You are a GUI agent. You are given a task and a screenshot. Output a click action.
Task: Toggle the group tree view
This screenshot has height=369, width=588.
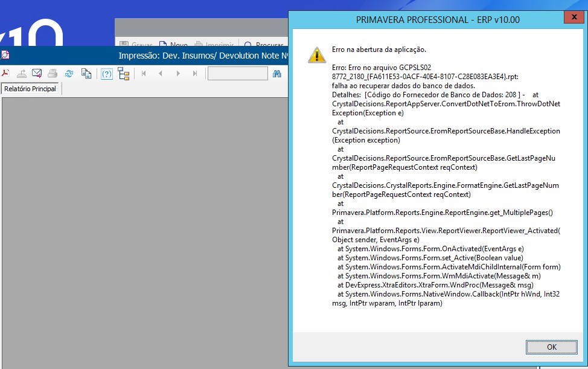pyautogui.click(x=124, y=74)
